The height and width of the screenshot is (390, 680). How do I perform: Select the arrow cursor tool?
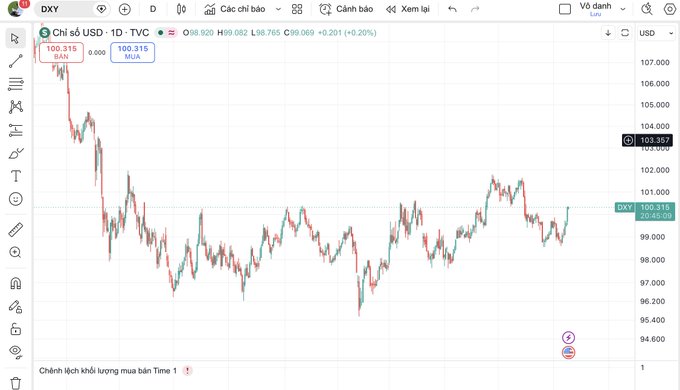click(16, 39)
